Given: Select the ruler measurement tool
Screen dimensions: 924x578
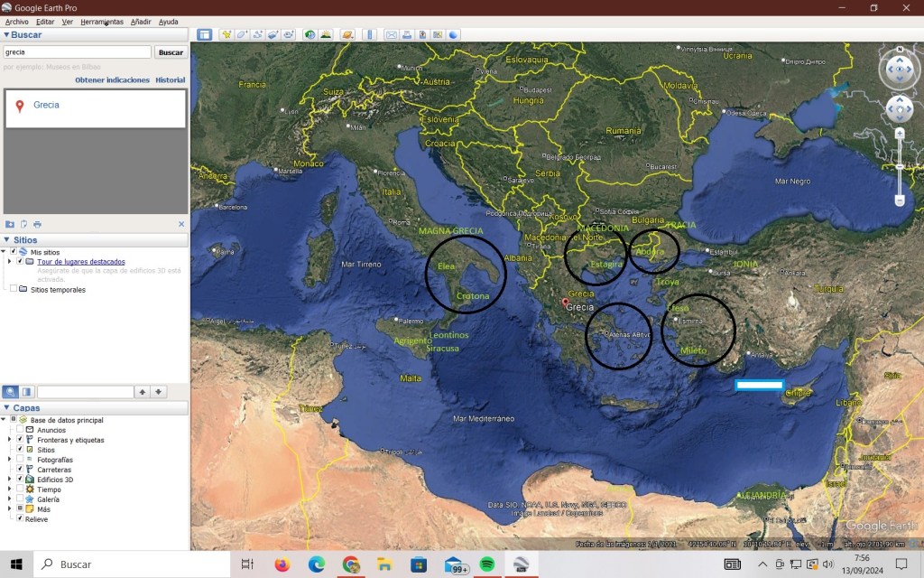Looking at the screenshot, I should 370,34.
